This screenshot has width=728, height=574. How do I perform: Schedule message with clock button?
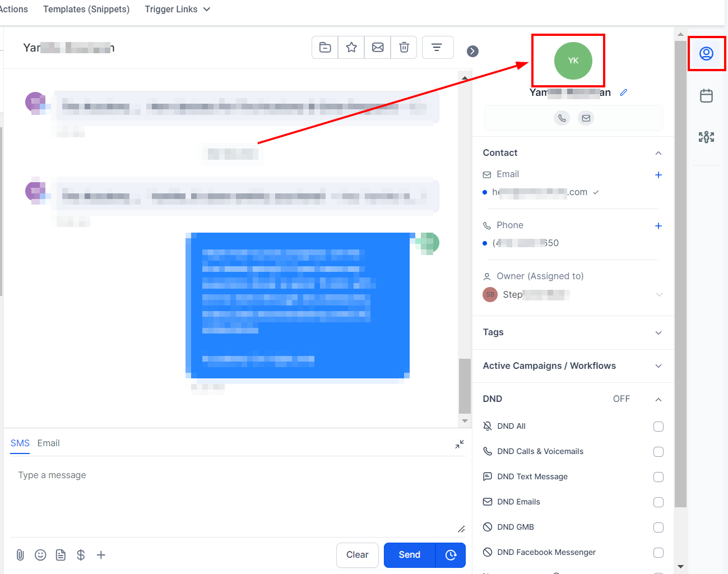(x=451, y=555)
